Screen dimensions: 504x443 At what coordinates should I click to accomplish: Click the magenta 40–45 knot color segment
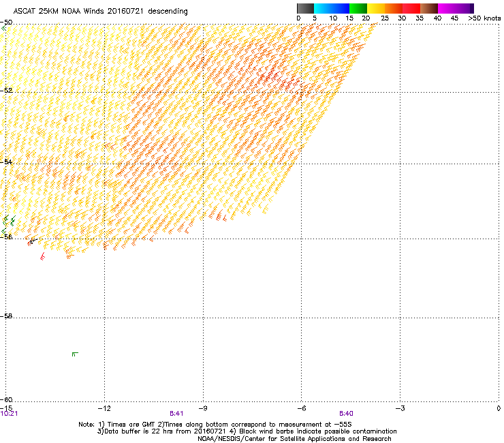447,8
